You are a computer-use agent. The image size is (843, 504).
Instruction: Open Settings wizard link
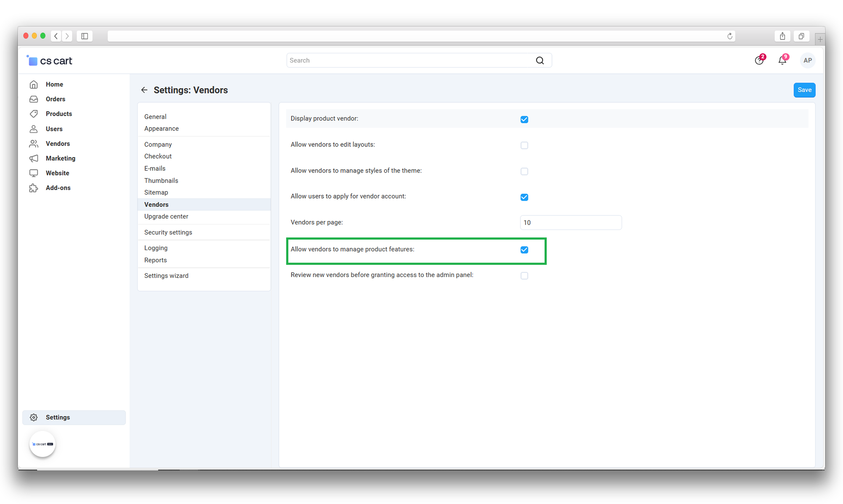pyautogui.click(x=166, y=276)
